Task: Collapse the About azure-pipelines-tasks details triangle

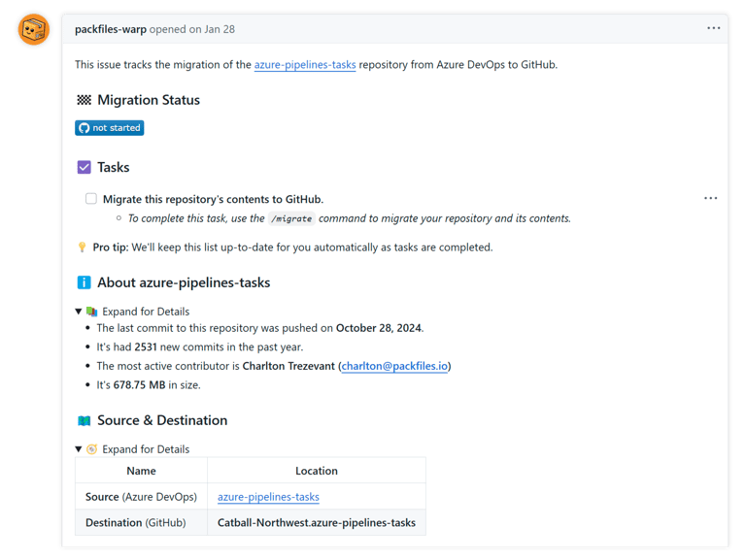Action: click(x=80, y=312)
